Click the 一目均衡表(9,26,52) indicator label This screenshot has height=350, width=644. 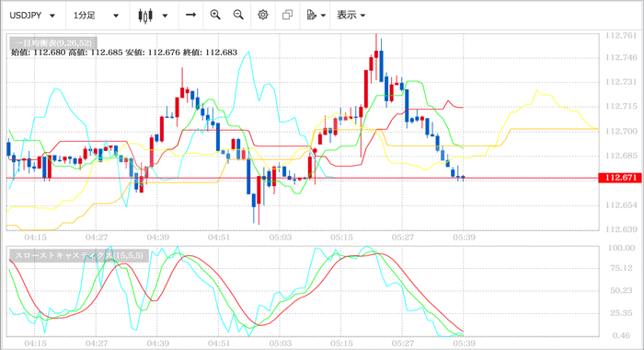[x=53, y=43]
